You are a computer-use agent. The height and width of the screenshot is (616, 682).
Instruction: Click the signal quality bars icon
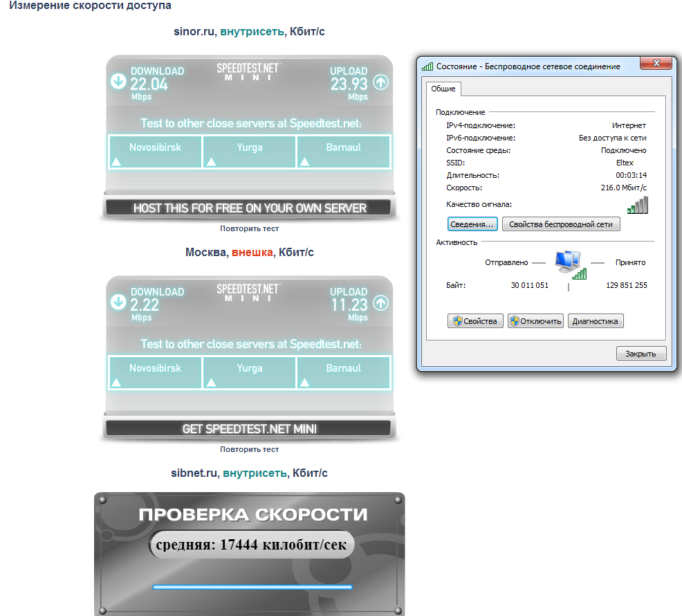(x=638, y=205)
